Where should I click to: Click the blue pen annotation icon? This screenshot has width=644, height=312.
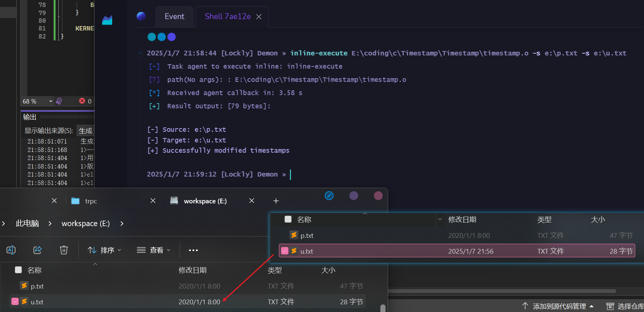329,196
